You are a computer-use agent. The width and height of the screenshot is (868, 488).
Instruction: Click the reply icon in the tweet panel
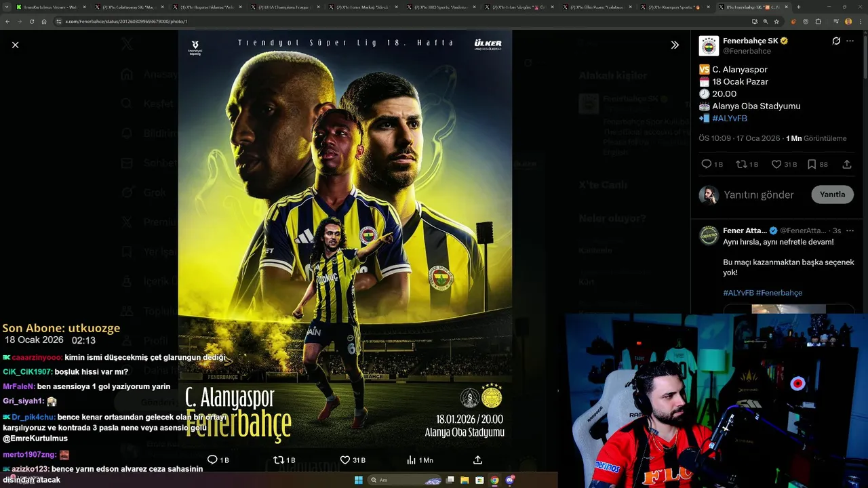(706, 164)
